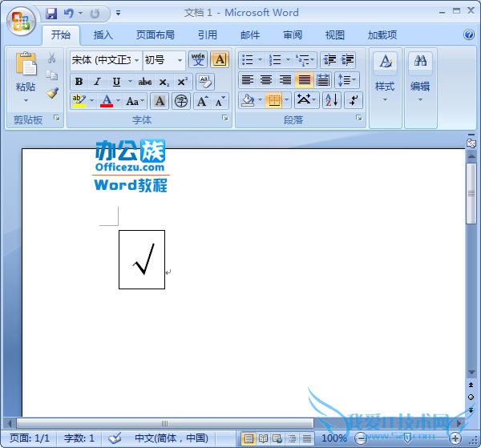Open the Asian layout menu
Screen dimensions: 481x448
pyautogui.click(x=306, y=100)
